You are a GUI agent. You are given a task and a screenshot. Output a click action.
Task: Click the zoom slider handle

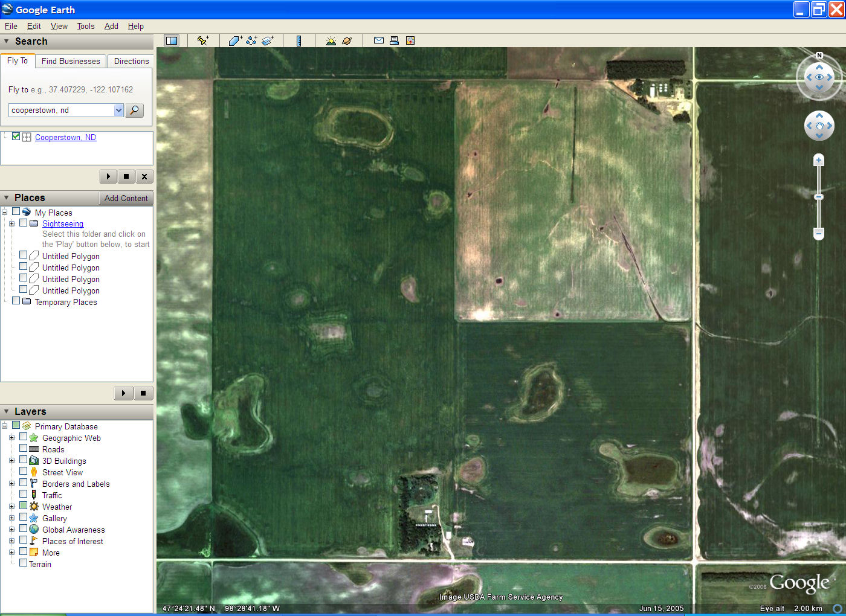click(x=819, y=197)
